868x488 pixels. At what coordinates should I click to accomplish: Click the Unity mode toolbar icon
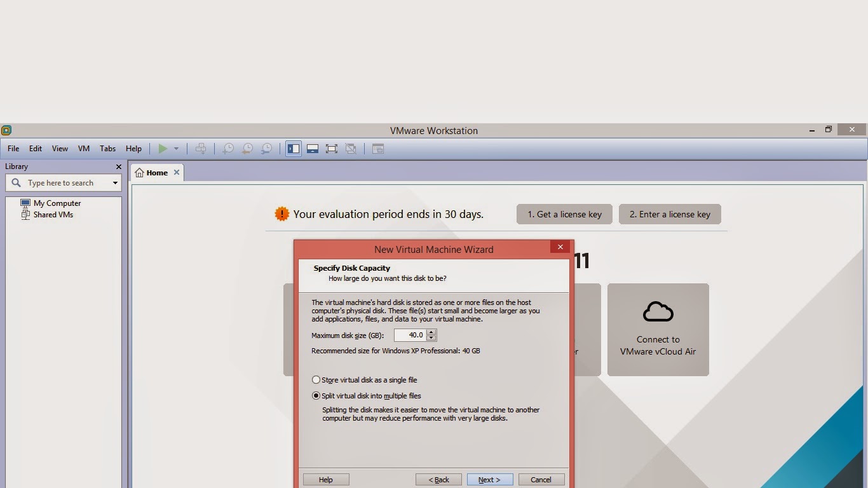click(x=350, y=149)
